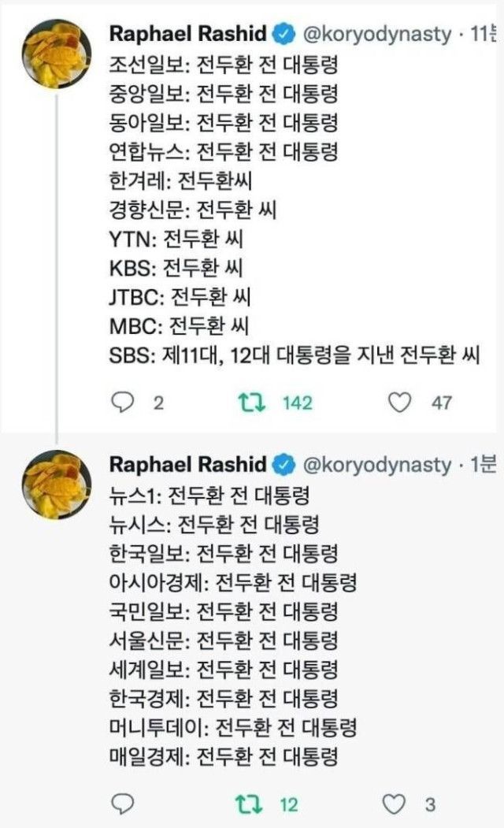
Task: Open Raphael Rashid's name in the first tweet
Action: coord(188,35)
